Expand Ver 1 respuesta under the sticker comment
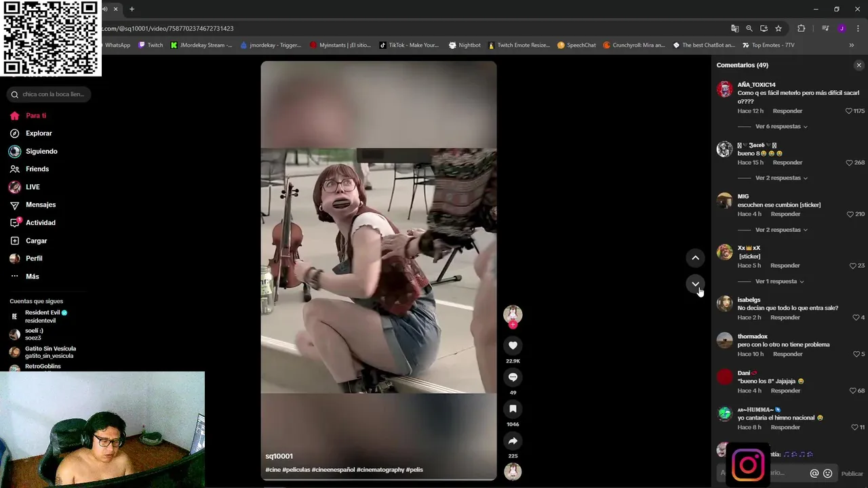 779,281
